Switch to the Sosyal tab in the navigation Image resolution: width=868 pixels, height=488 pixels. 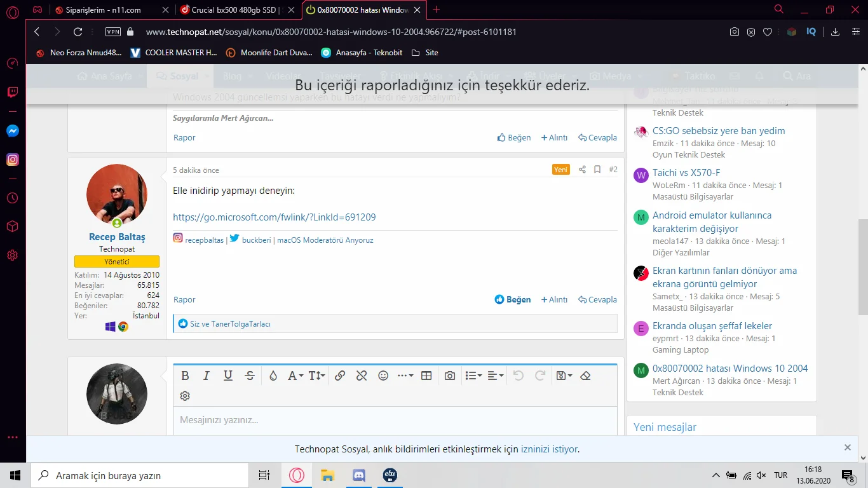point(180,76)
